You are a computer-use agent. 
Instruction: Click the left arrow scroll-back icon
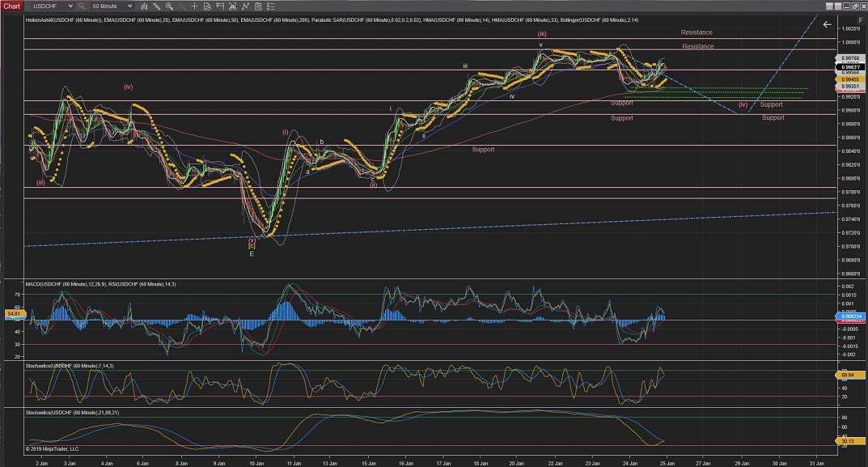click(x=827, y=24)
